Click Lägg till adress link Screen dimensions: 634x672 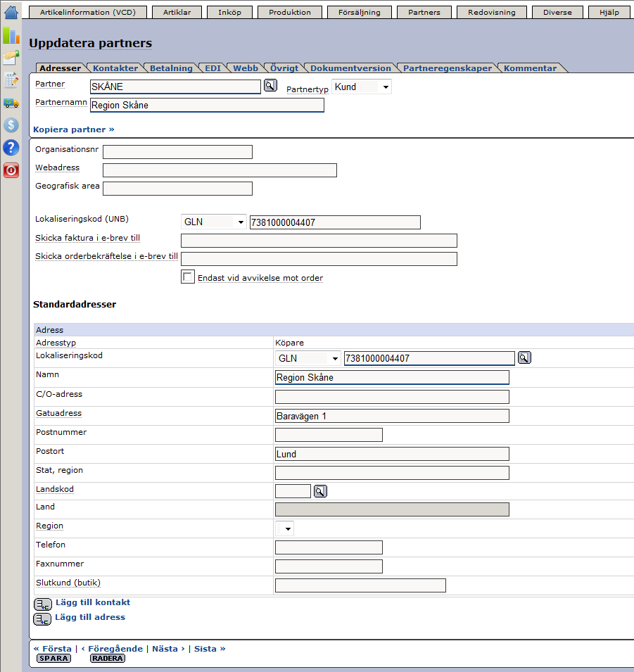point(90,617)
